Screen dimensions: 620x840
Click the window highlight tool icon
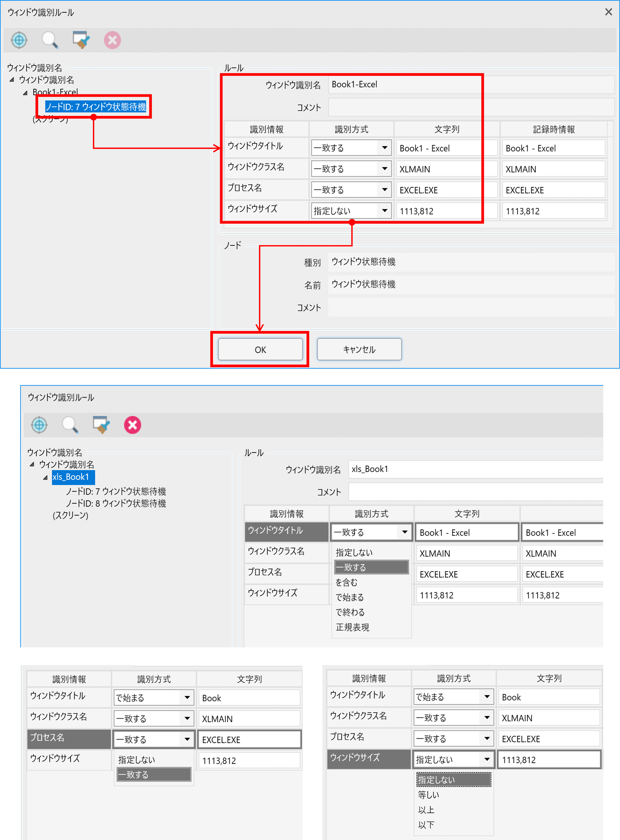coord(81,40)
